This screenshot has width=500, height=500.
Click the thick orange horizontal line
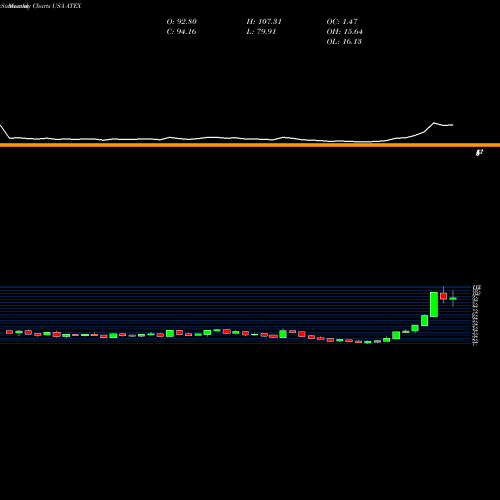click(x=250, y=145)
